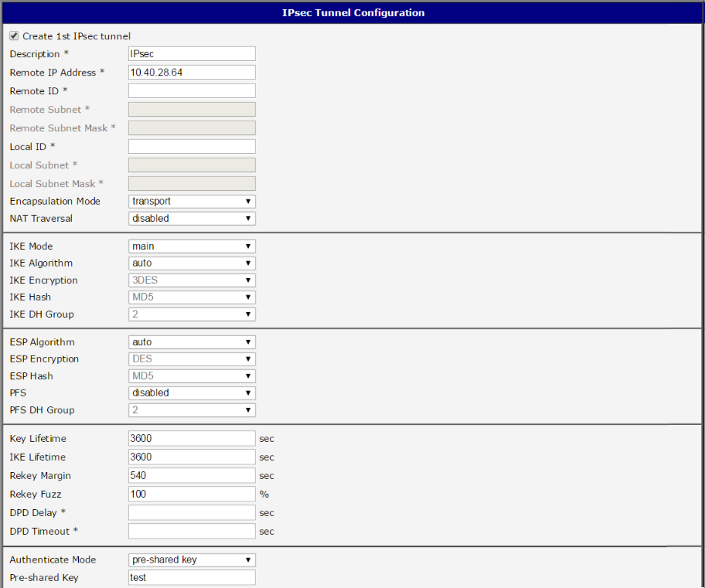
Task: Click the Description input field
Action: [192, 54]
